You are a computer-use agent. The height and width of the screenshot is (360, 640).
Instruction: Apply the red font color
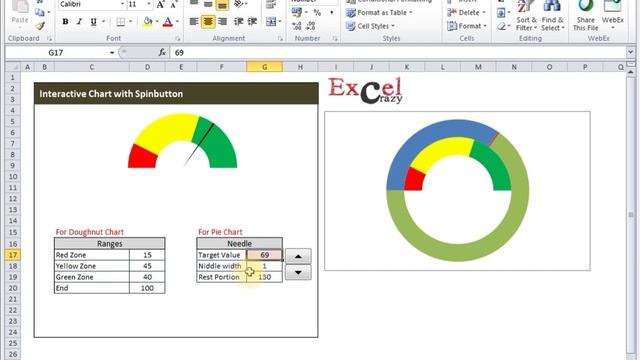[168, 22]
